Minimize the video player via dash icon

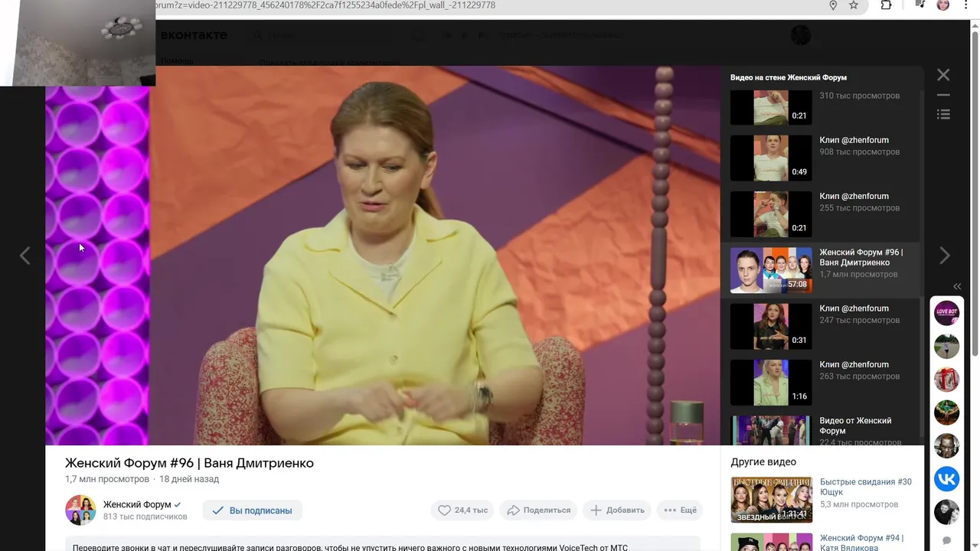(x=943, y=96)
